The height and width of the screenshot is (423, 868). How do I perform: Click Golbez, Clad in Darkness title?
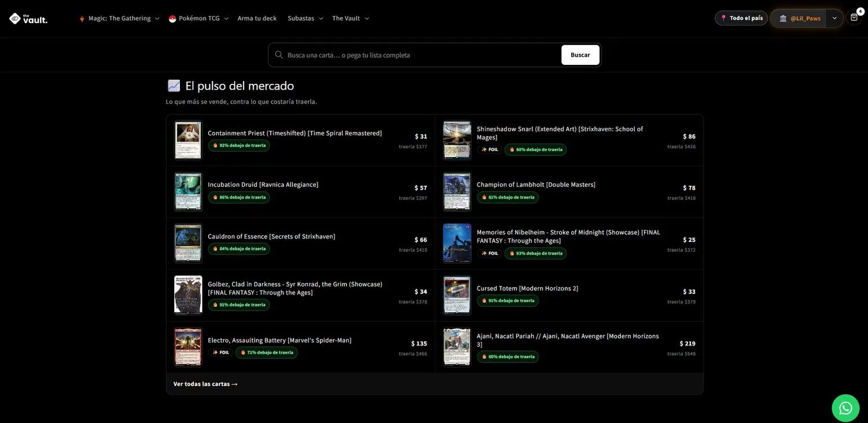click(295, 288)
